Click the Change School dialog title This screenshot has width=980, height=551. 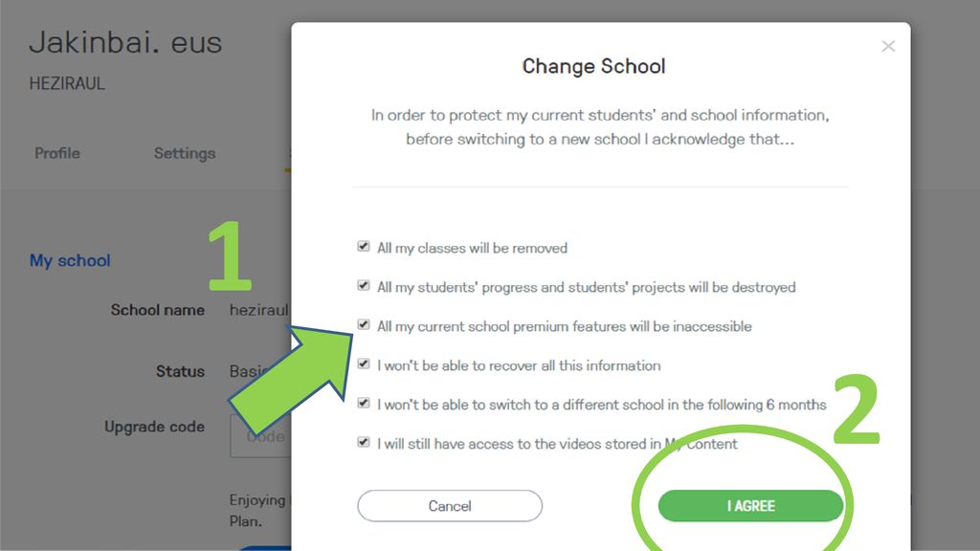point(593,66)
